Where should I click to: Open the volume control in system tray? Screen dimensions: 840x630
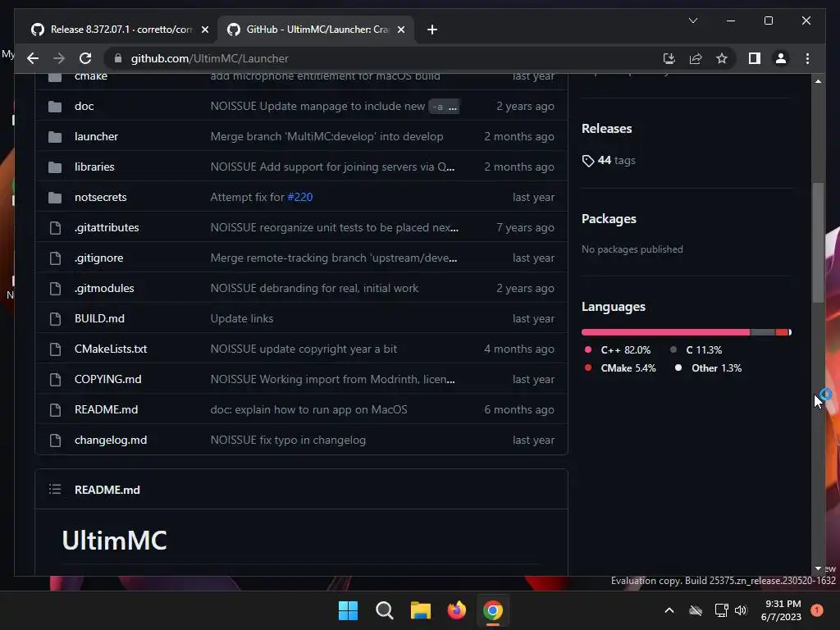[741, 610]
